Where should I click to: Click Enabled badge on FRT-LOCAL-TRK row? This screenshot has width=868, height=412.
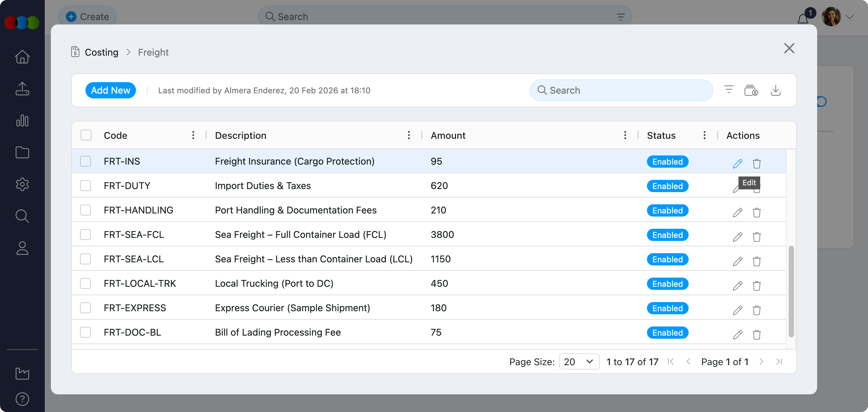click(x=667, y=284)
